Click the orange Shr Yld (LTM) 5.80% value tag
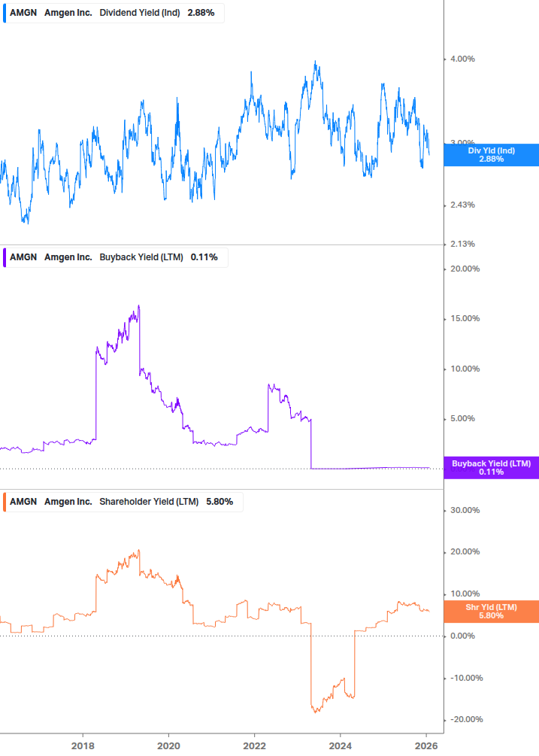Screen dimensions: 539x756 (x=492, y=612)
